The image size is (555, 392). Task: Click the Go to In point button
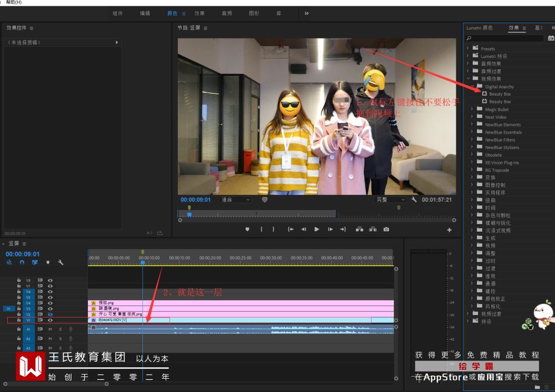pyautogui.click(x=290, y=229)
